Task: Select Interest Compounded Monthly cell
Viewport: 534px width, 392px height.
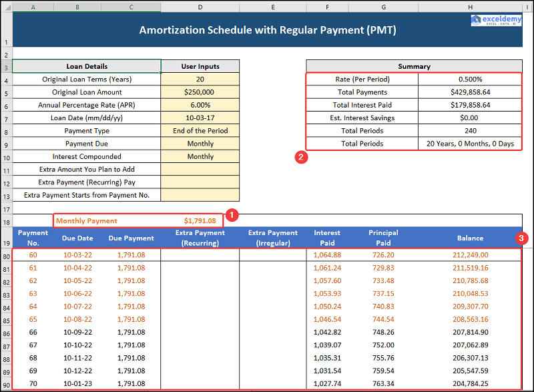Action: tap(200, 157)
